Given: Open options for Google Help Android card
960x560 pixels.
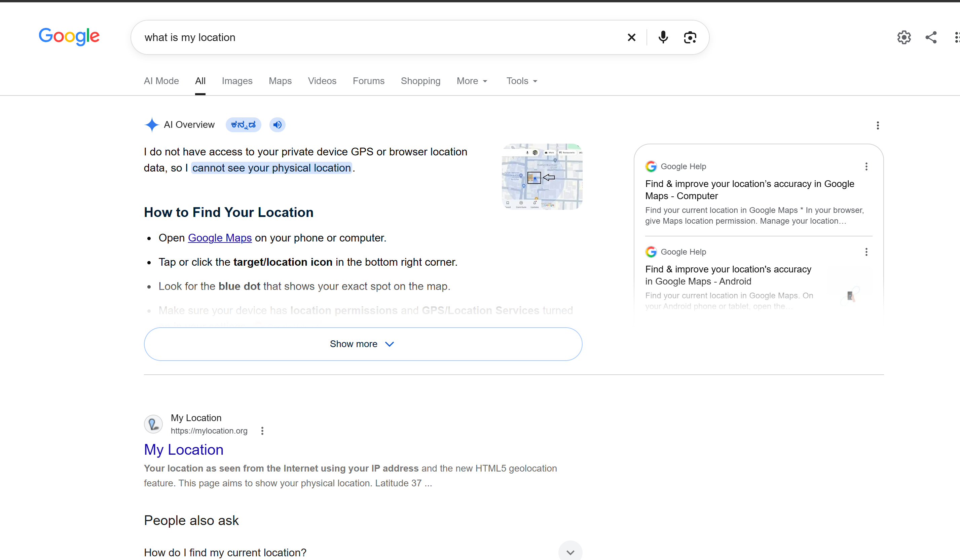Looking at the screenshot, I should pyautogui.click(x=866, y=252).
